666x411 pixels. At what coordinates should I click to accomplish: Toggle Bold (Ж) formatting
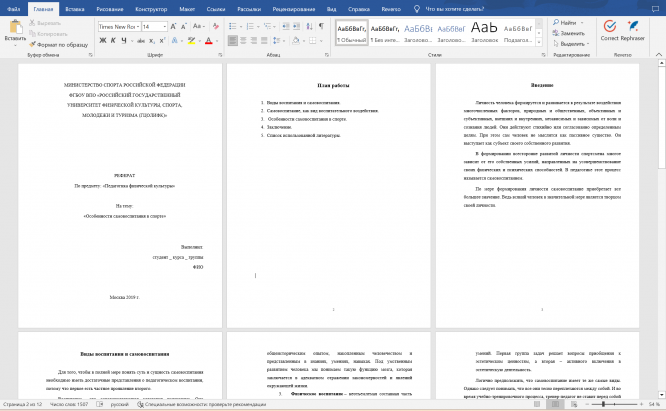(x=103, y=41)
